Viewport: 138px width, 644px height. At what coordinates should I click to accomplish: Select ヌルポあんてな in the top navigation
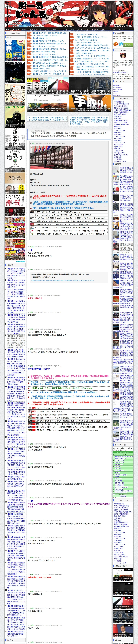(83, 30)
